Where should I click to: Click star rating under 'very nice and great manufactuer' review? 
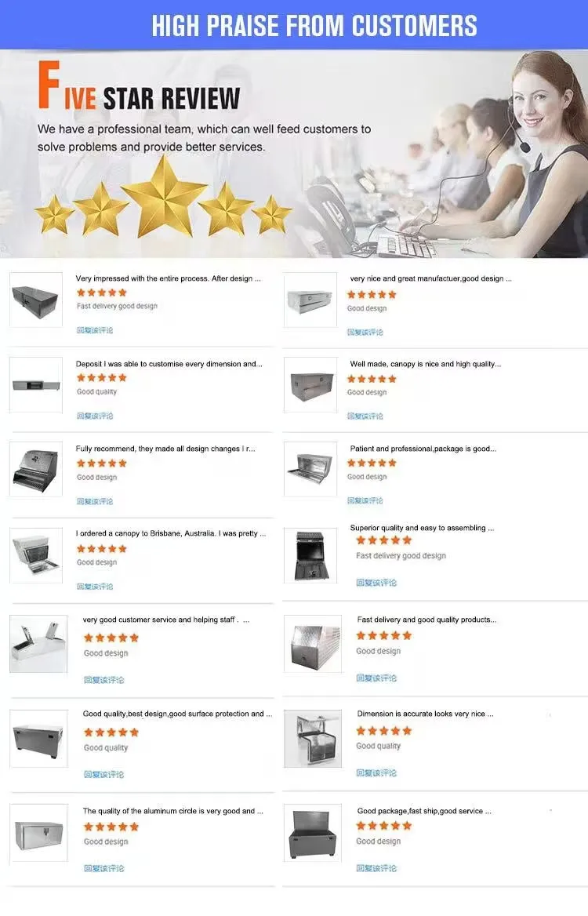click(372, 295)
